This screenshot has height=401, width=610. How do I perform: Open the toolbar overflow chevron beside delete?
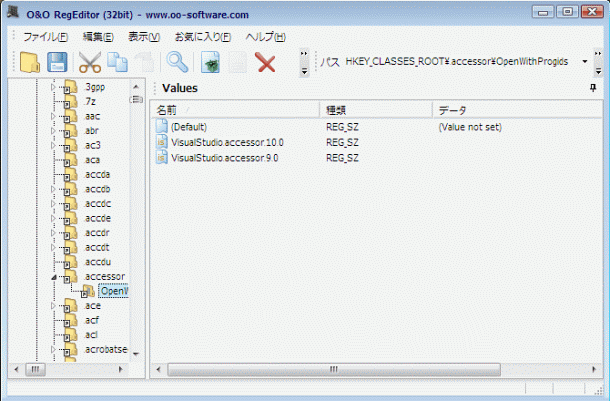point(304,62)
